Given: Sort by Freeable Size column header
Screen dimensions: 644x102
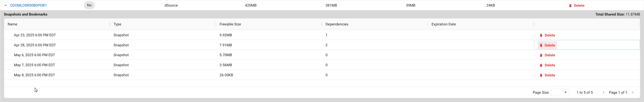Looking at the screenshot, I should click(x=230, y=24).
